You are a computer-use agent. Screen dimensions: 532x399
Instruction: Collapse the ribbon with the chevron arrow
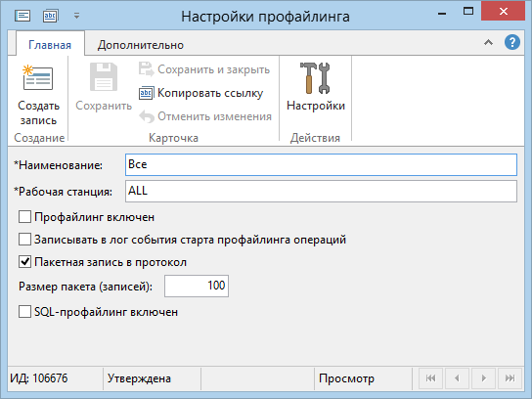[488, 43]
